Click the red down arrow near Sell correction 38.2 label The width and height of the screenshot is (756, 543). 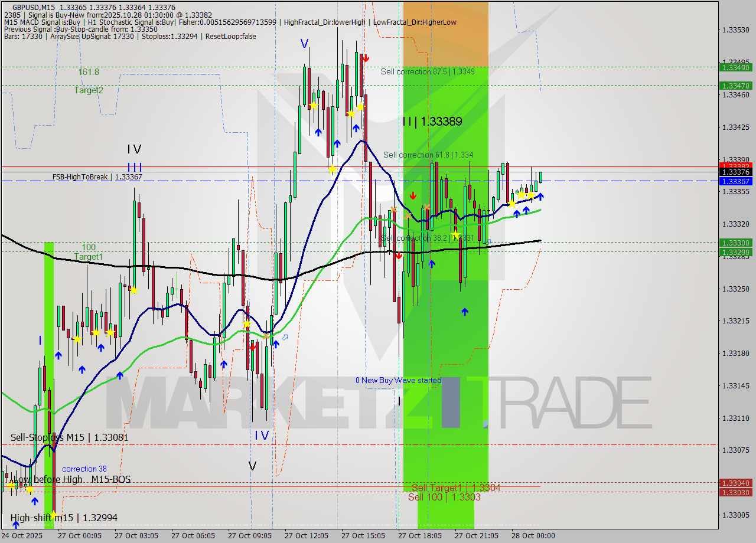pyautogui.click(x=399, y=257)
